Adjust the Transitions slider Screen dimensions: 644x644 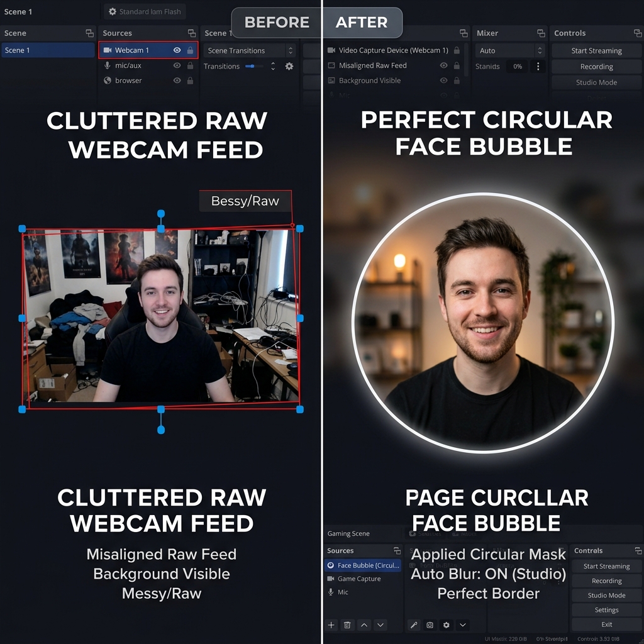click(x=254, y=66)
